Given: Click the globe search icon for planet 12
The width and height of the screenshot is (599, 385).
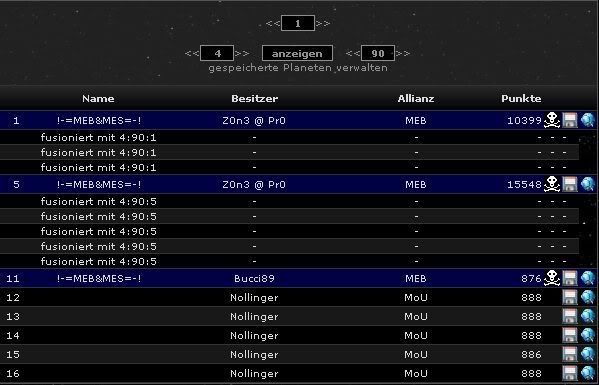Looking at the screenshot, I should pyautogui.click(x=588, y=297).
